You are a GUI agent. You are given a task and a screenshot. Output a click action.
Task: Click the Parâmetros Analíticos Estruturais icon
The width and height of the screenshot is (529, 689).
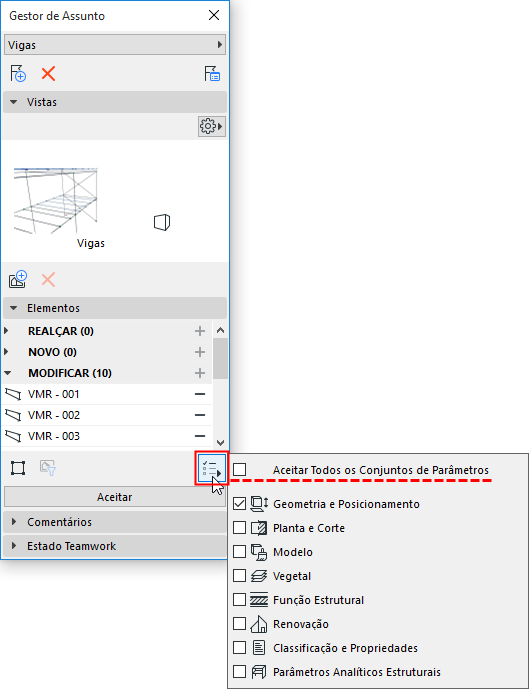tap(259, 672)
